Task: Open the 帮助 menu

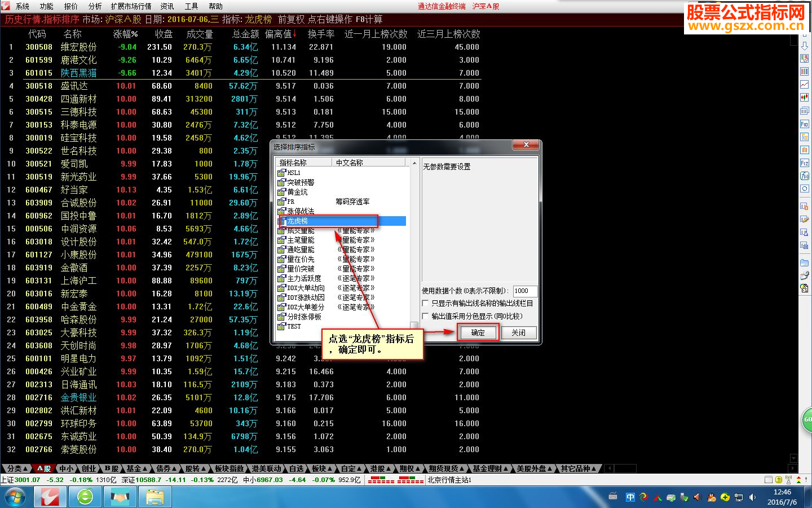Action: [216, 6]
